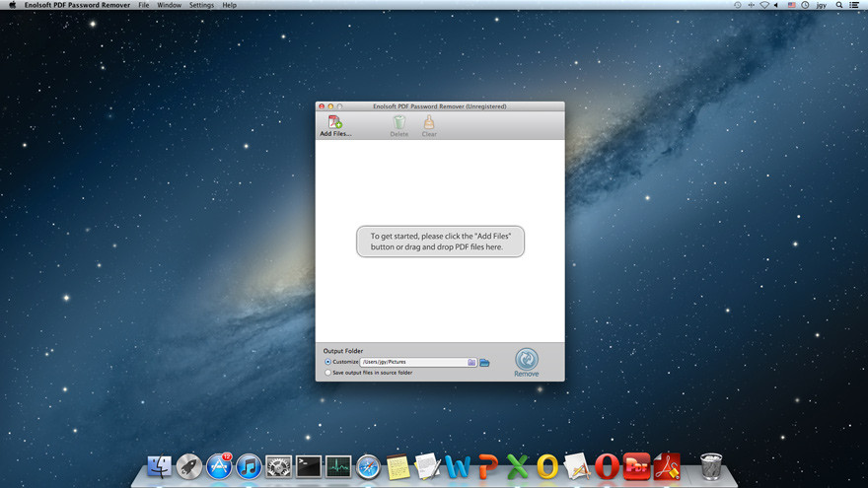
Task: Open PDF Password Remover padlock icon in Dock
Action: (667, 466)
